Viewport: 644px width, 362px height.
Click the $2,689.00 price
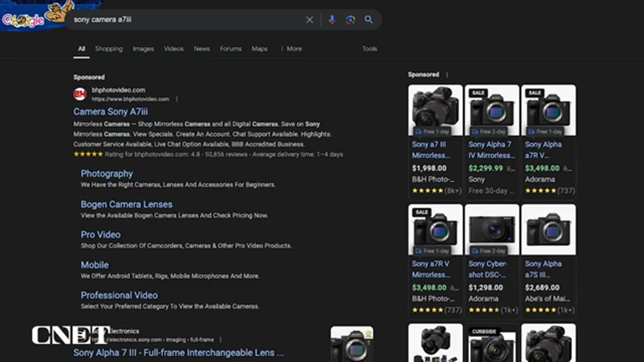point(542,288)
